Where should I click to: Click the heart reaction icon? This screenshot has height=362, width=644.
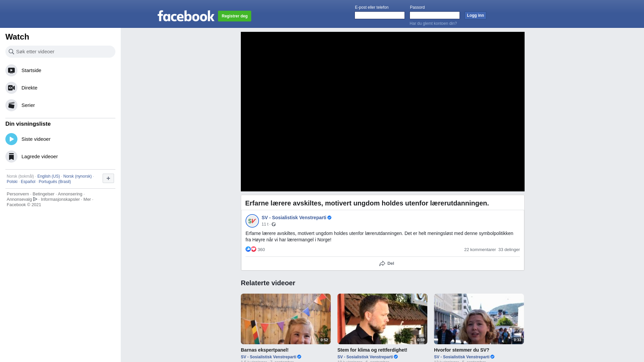click(x=254, y=249)
